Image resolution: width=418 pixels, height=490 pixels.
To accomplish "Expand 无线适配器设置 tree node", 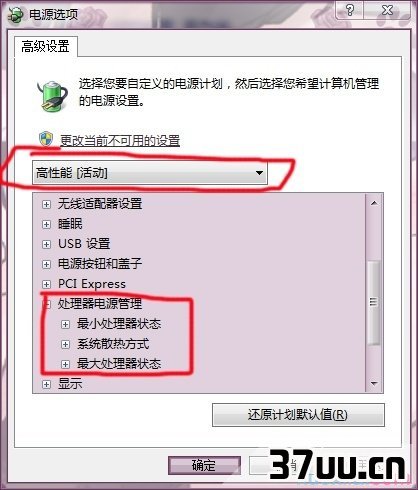I will (x=46, y=204).
